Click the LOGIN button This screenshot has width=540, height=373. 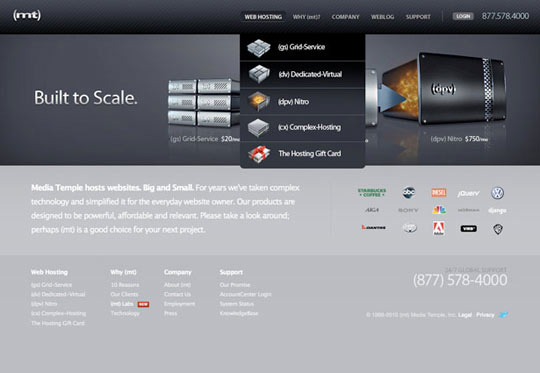[463, 16]
